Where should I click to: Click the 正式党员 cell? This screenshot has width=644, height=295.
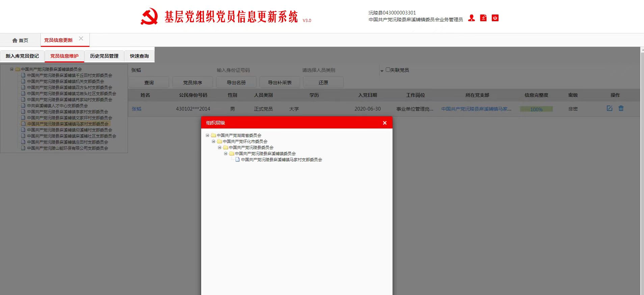coord(263,109)
